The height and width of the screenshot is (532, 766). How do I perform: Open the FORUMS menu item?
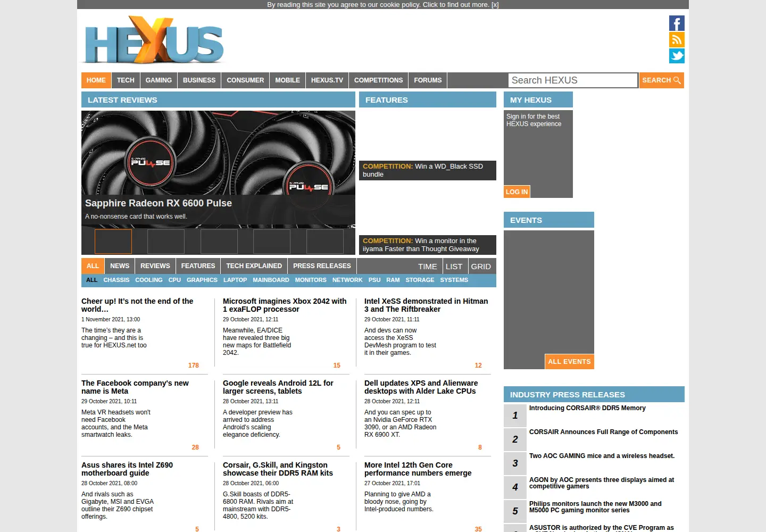tap(428, 80)
